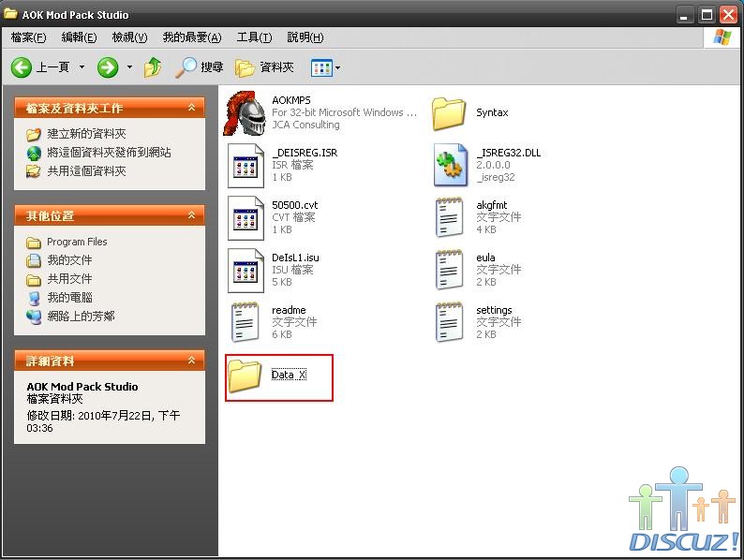744x560 pixels.
Task: Select the 50500.cvt file icon
Action: (246, 218)
